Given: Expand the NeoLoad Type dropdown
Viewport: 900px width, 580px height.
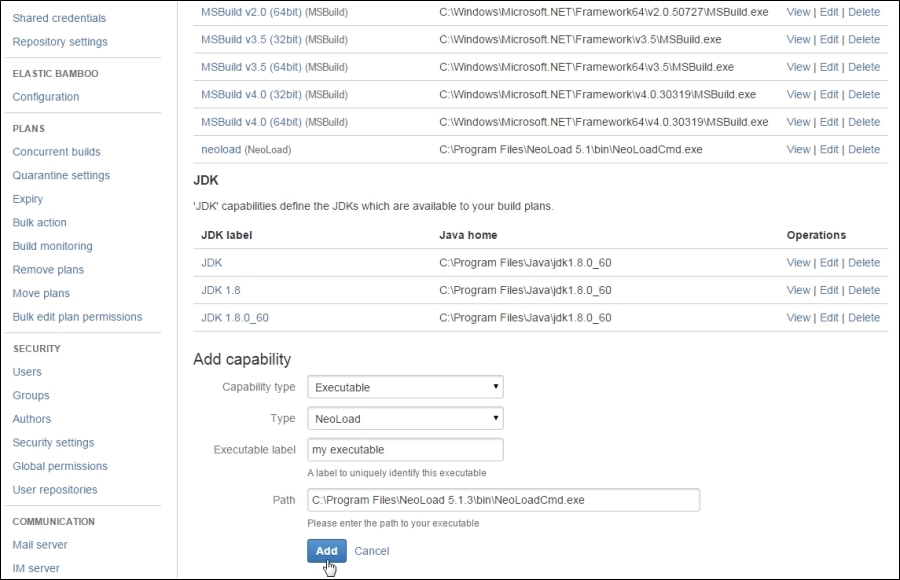Looking at the screenshot, I should [405, 419].
